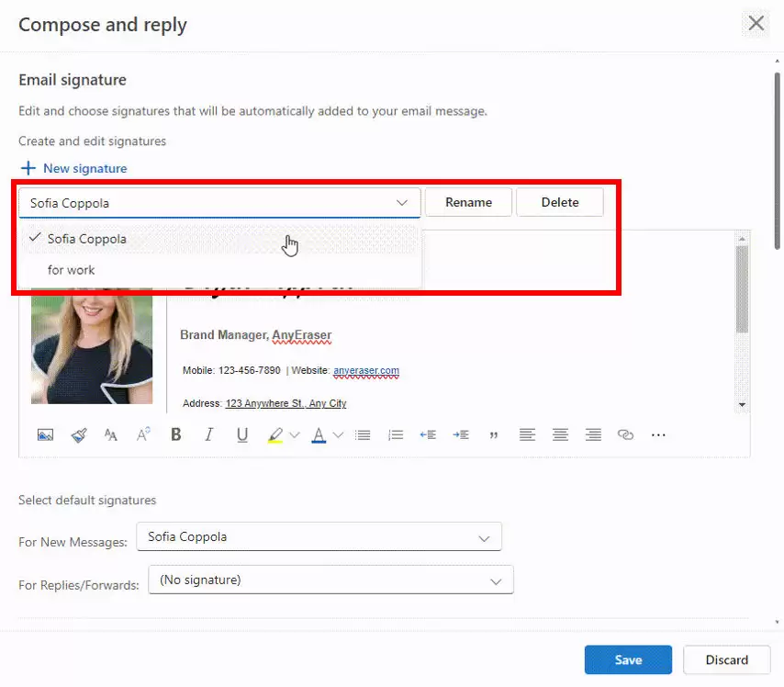Open the For Replies/Forwards dropdown
The width and height of the screenshot is (784, 687).
331,580
